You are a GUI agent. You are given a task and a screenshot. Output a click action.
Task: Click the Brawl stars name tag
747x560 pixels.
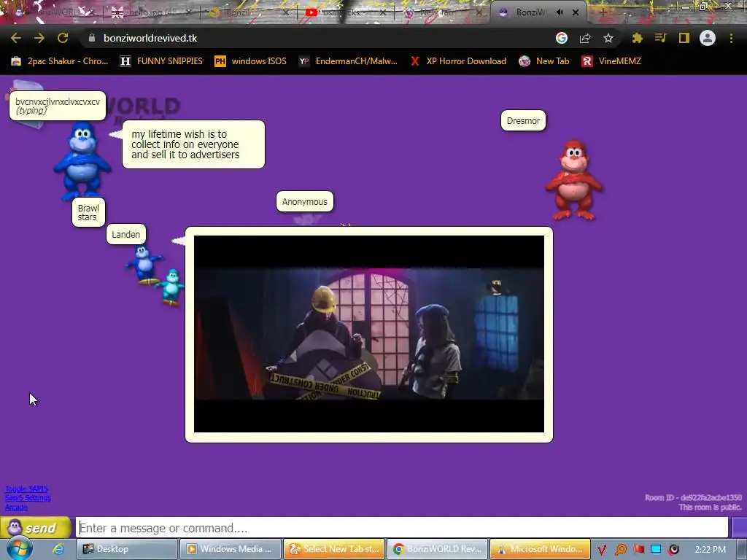tap(88, 212)
